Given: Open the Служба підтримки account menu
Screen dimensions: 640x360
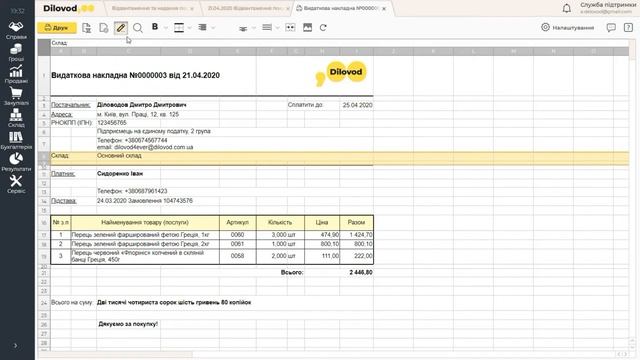Looking at the screenshot, I should coord(608,8).
